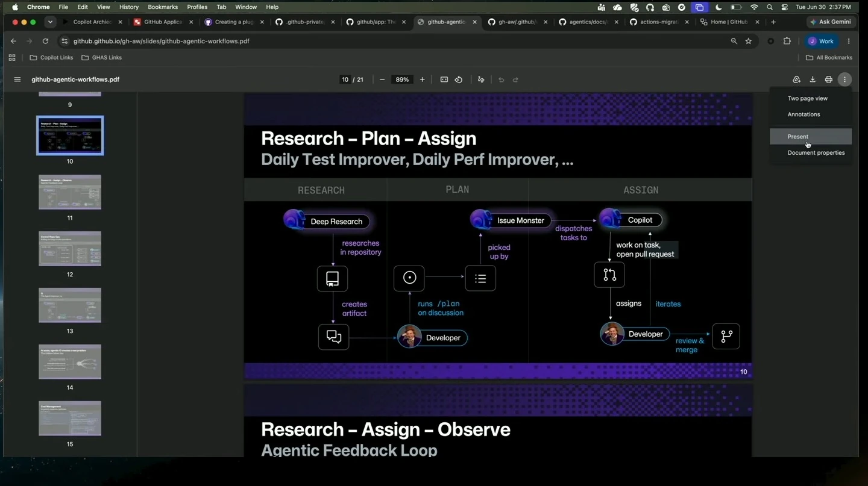Open the Chrome three-dot menu
The height and width of the screenshot is (486, 868).
click(x=849, y=41)
